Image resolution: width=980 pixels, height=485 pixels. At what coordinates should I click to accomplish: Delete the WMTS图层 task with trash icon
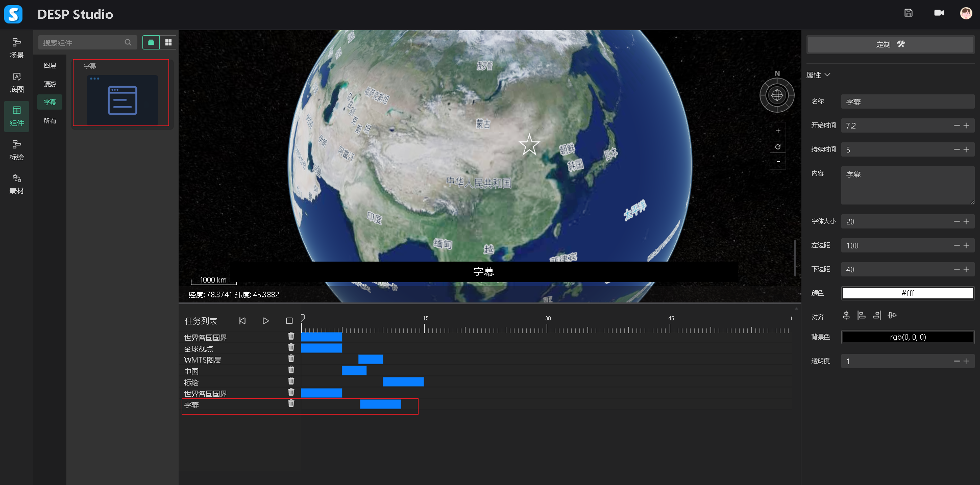291,359
